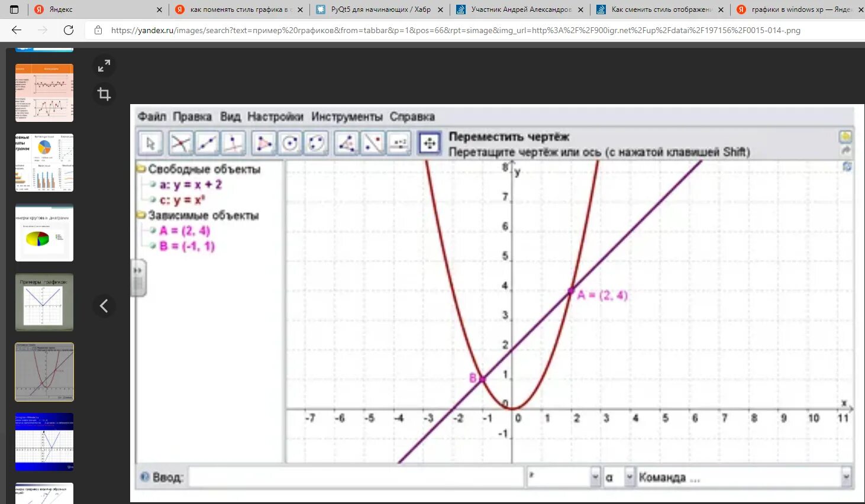Click the crop image icon
The image size is (865, 504).
tap(104, 93)
